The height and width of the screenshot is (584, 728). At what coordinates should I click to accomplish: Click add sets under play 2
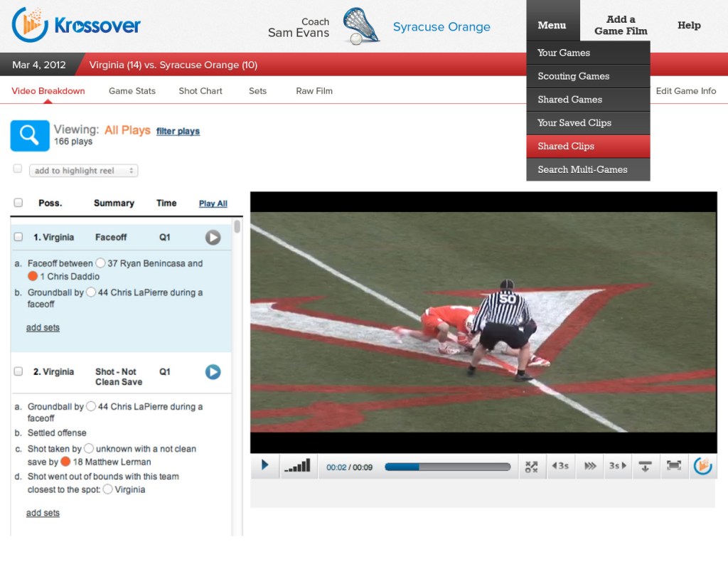pyautogui.click(x=43, y=513)
